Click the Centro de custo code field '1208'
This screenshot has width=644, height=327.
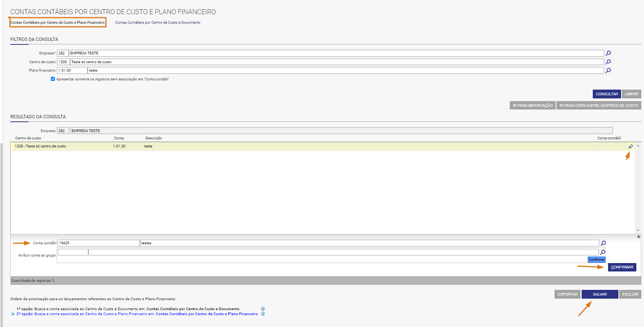(x=63, y=62)
